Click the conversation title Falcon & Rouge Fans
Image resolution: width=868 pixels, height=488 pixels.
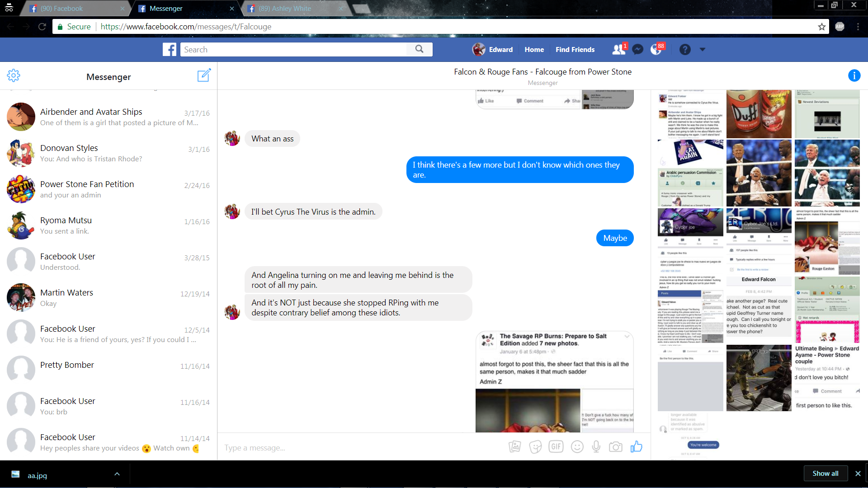542,72
